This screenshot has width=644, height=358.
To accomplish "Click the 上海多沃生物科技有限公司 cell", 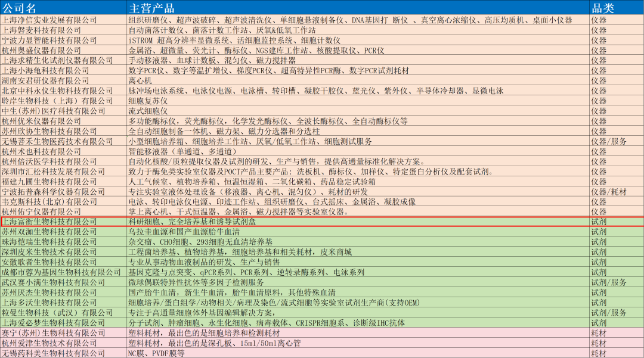I will 63,303.
